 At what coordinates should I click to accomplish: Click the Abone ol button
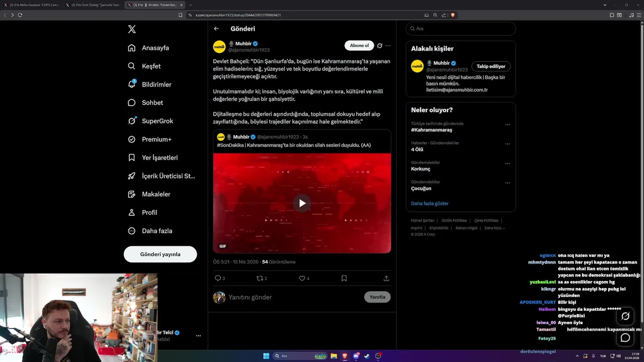click(x=359, y=46)
